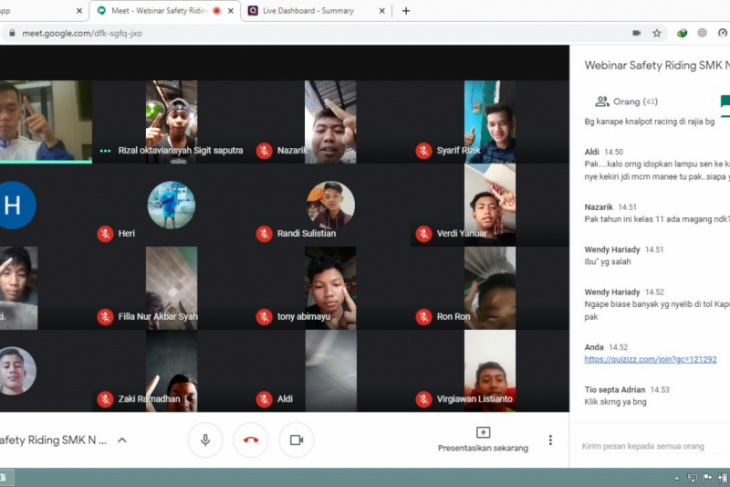This screenshot has height=487, width=730.
Task: Hang up with the red end call button
Action: (251, 440)
